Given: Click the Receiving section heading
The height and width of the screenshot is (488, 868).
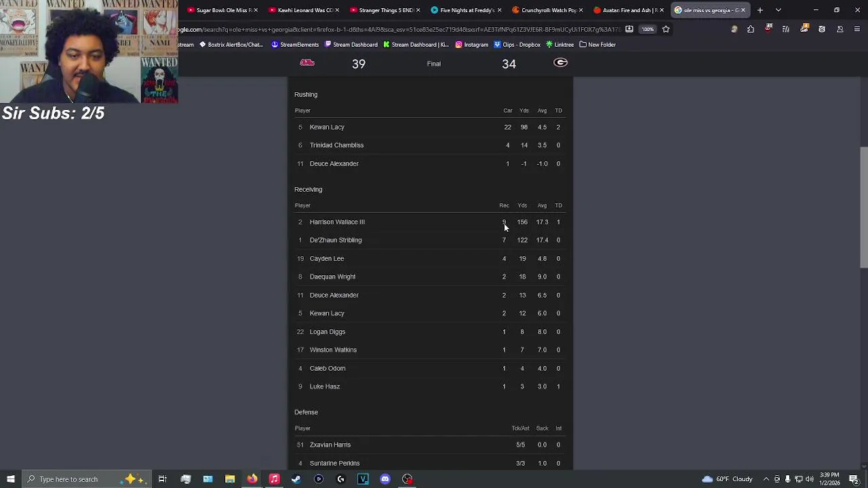Looking at the screenshot, I should click(x=308, y=189).
